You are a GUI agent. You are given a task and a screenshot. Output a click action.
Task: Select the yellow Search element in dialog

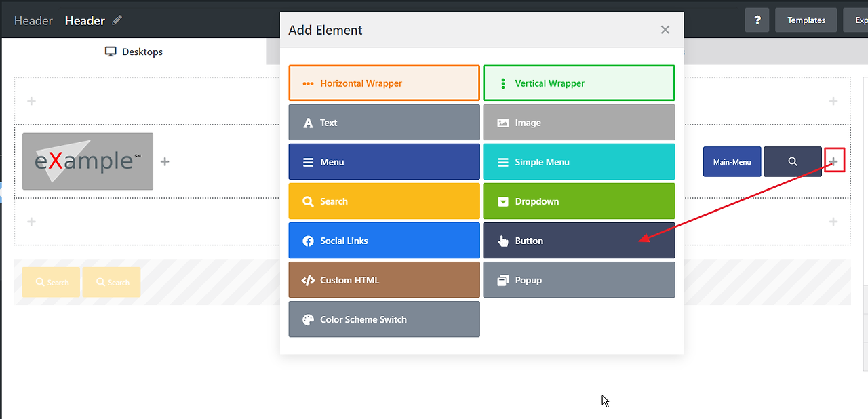click(384, 201)
